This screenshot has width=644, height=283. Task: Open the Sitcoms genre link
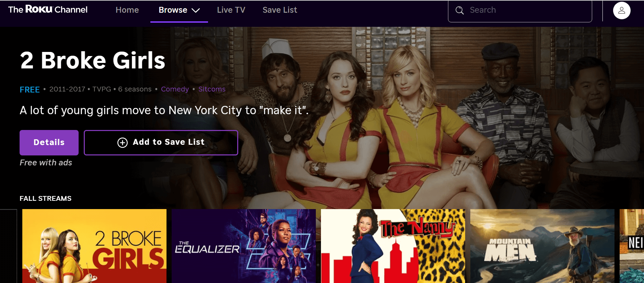point(212,89)
